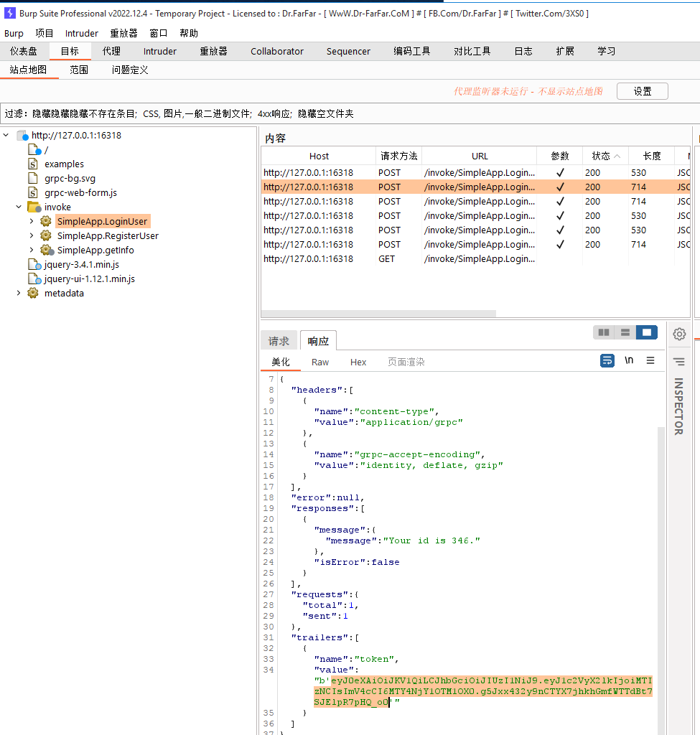The width and height of the screenshot is (700, 735).
Task: Switch to the Collaborator tab
Action: pyautogui.click(x=277, y=51)
